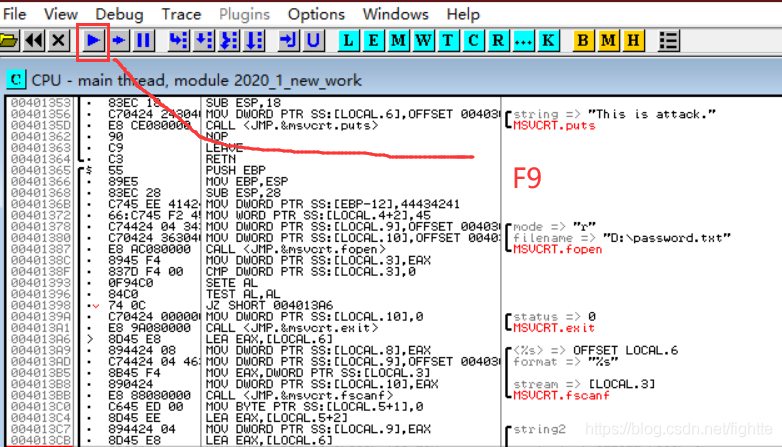Open the File menu
The image size is (782, 447).
pyautogui.click(x=14, y=14)
